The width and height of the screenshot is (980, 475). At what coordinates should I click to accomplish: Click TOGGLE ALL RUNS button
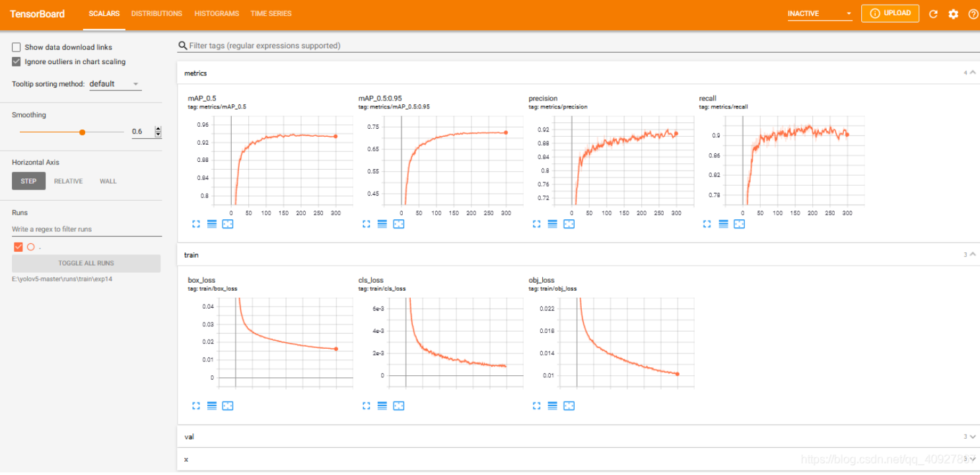86,263
